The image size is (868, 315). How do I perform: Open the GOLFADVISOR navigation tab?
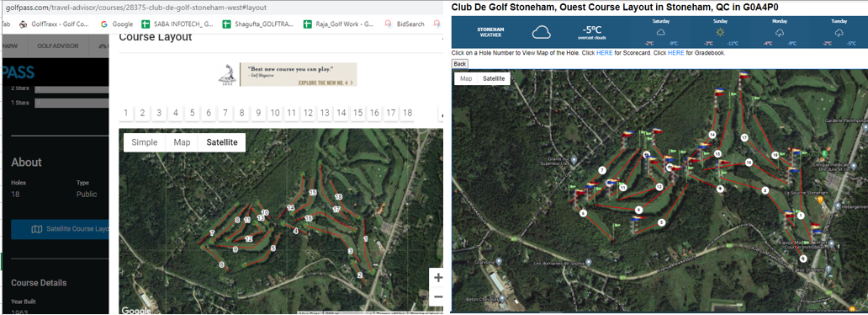(57, 46)
